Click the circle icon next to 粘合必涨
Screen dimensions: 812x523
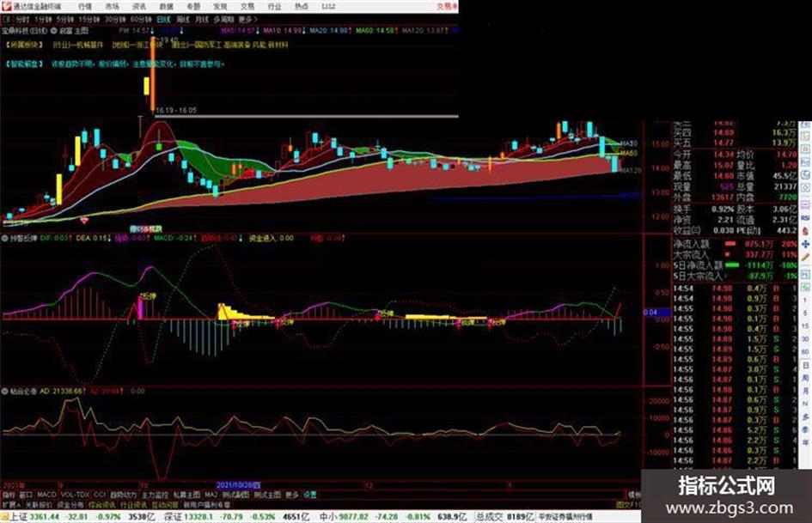pos(4,392)
